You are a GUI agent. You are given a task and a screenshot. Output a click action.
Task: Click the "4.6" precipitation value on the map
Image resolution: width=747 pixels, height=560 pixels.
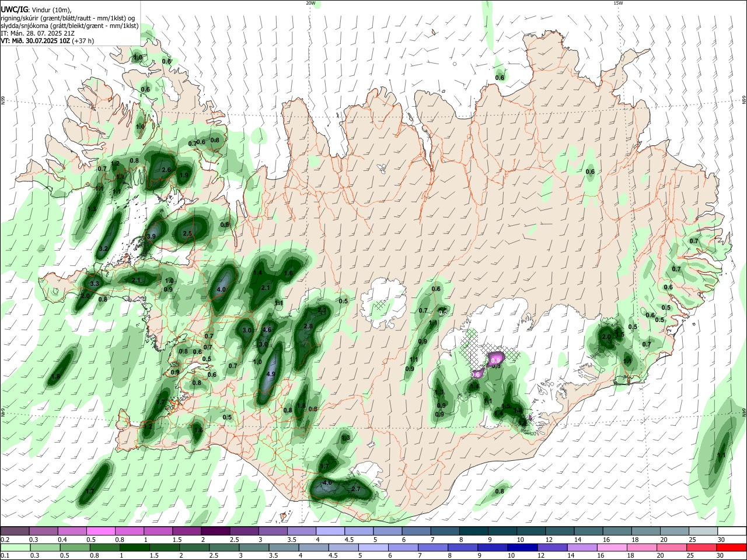pyautogui.click(x=267, y=330)
